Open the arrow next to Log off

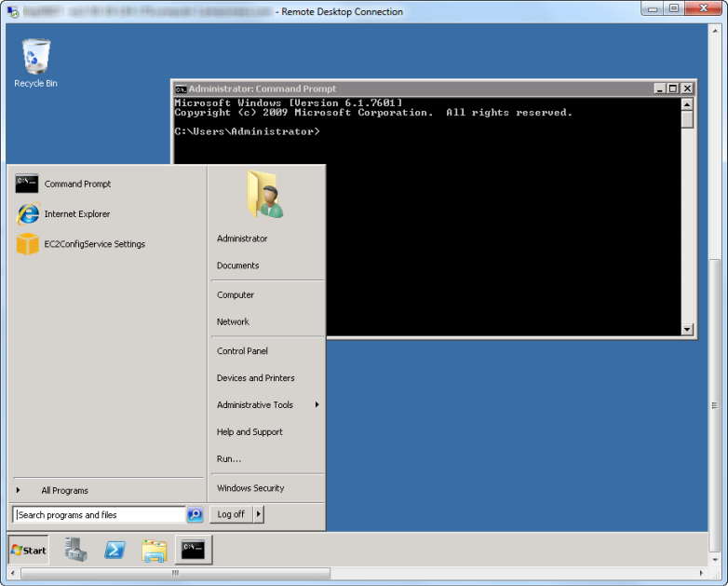pos(259,514)
